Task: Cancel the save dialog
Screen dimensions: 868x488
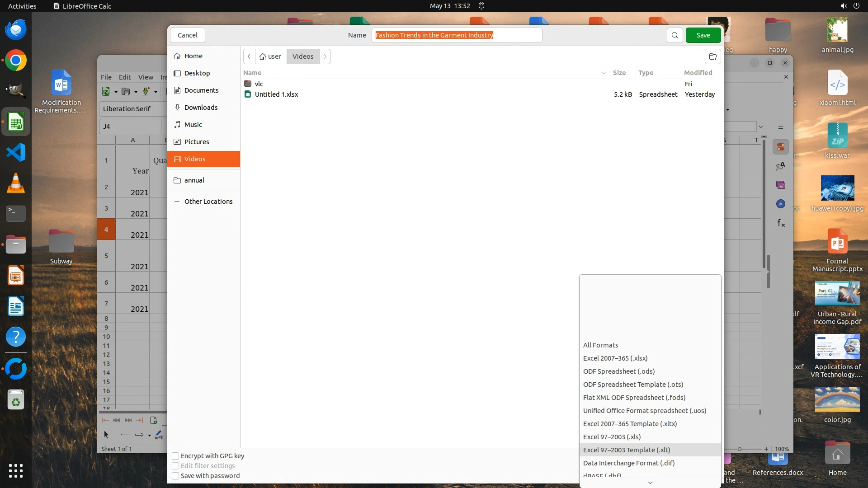Action: (x=187, y=35)
